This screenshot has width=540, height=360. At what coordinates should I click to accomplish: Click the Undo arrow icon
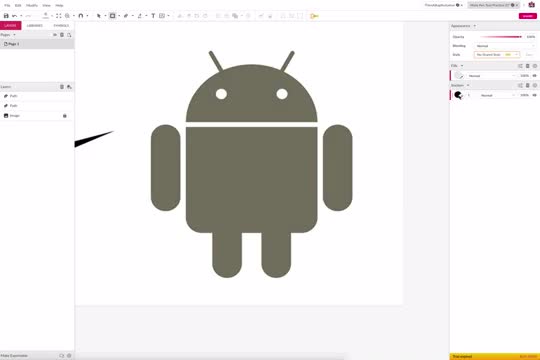(x=14, y=16)
